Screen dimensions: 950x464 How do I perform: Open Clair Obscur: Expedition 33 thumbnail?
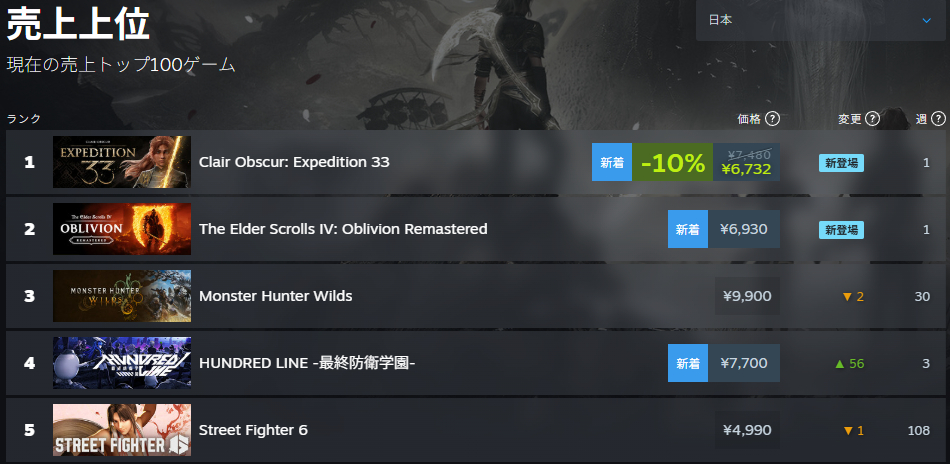pos(122,162)
